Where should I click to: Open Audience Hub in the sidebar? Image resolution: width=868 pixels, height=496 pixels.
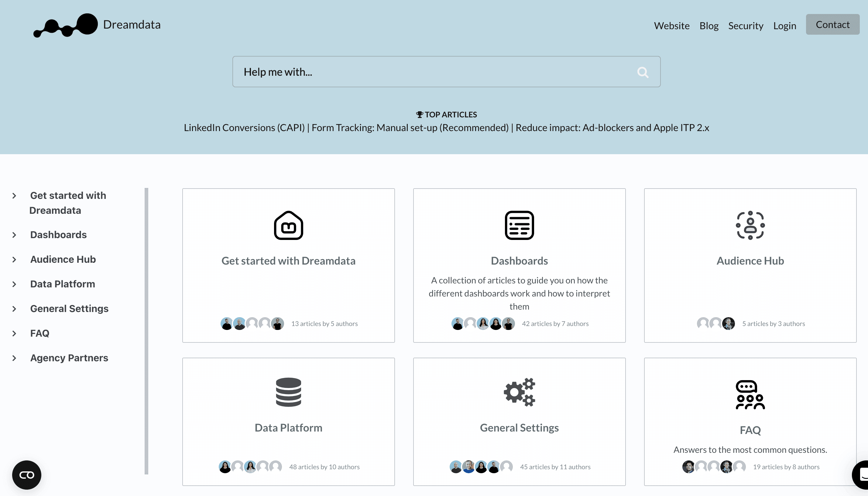(x=63, y=259)
